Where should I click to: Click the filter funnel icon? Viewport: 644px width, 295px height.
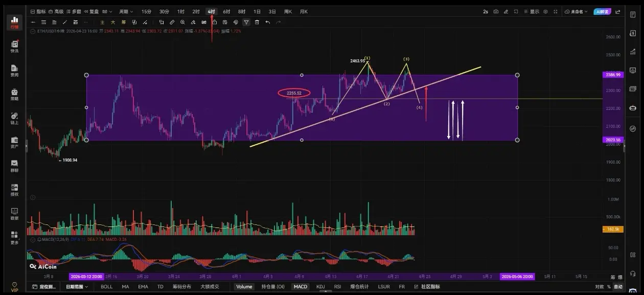pos(246,22)
